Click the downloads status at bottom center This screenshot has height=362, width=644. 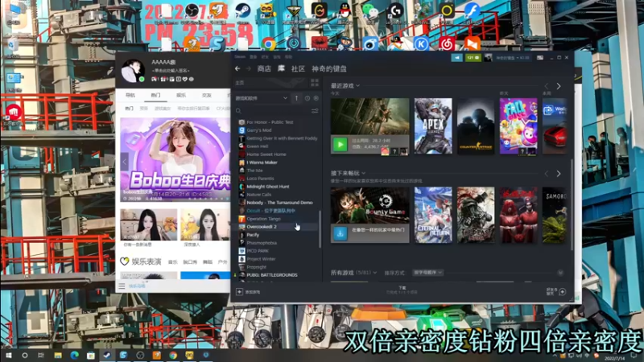(402, 290)
